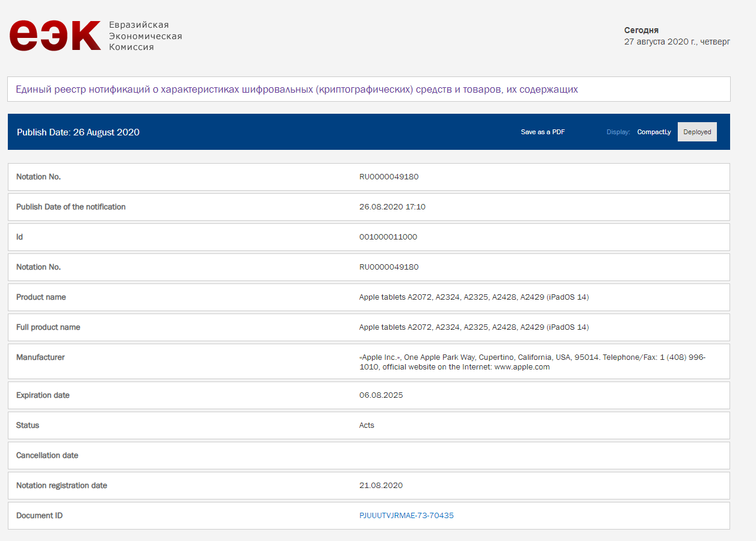Click the Евразийская Экономическая Комиссия header text
The height and width of the screenshot is (541, 756).
pos(145,36)
